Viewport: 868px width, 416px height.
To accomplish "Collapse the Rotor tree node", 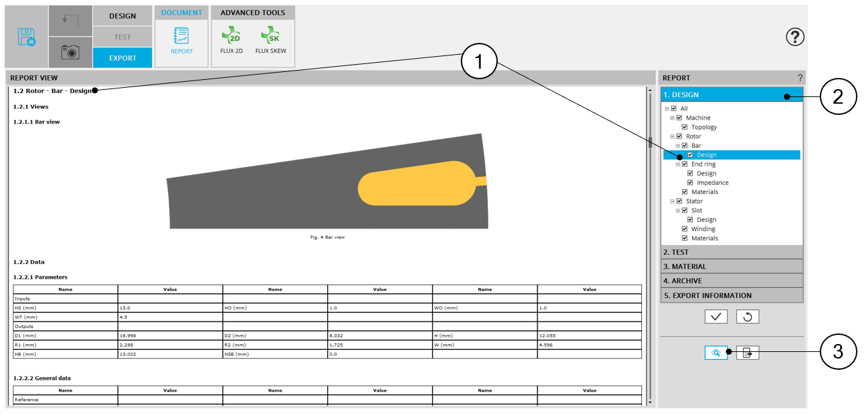I will click(672, 137).
